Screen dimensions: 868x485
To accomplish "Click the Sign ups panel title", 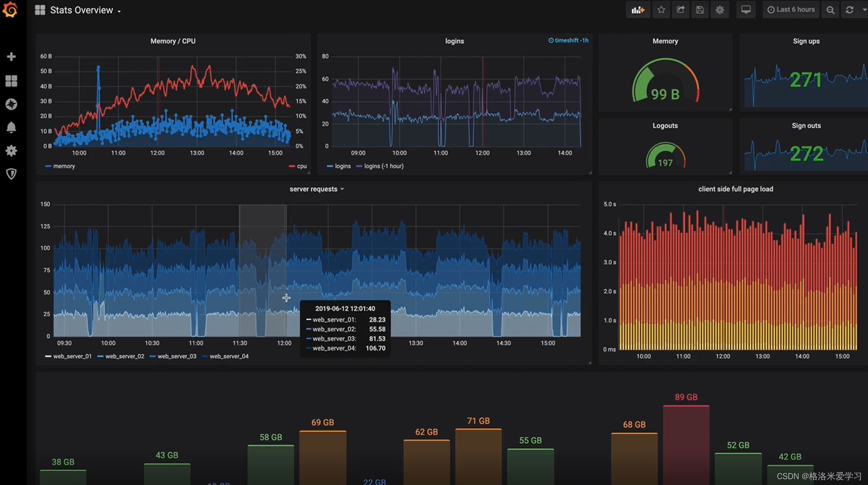I will click(x=806, y=41).
